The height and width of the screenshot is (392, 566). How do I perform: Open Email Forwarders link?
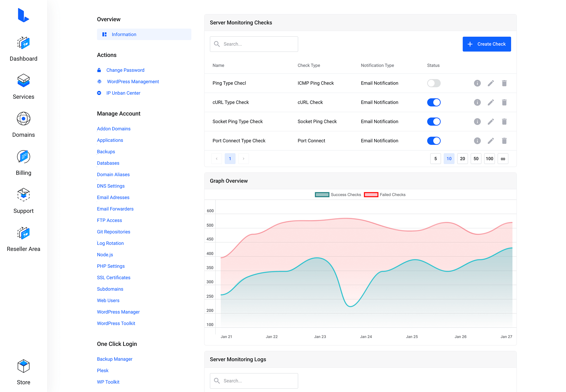(115, 209)
